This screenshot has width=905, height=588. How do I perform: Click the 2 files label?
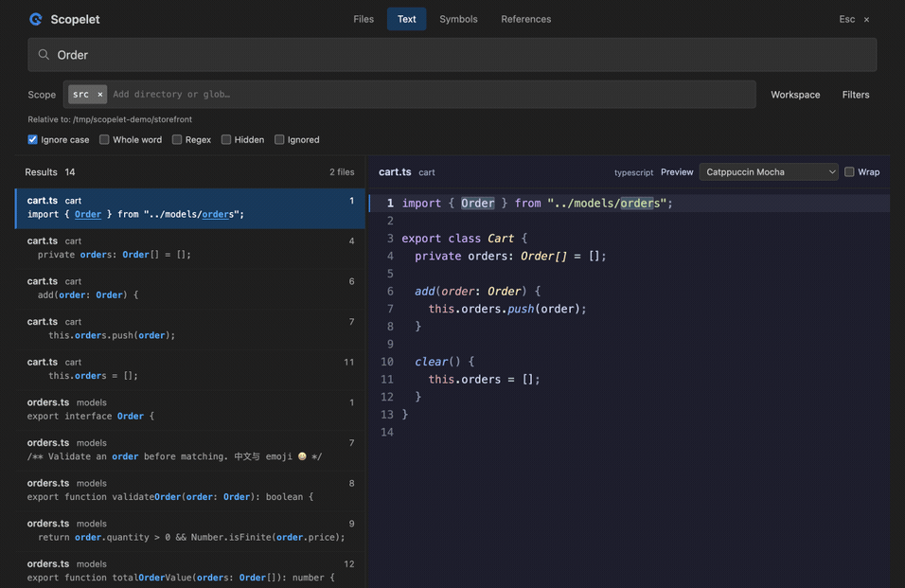(x=342, y=172)
